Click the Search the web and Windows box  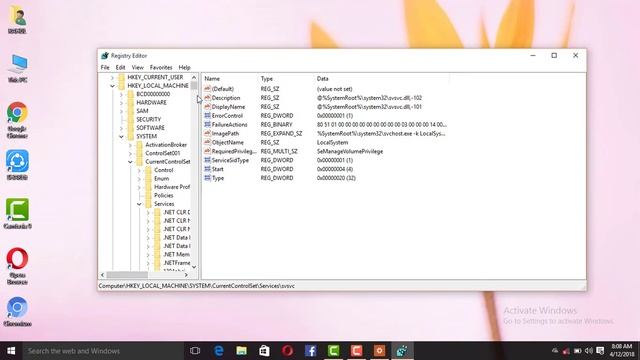coord(103,351)
